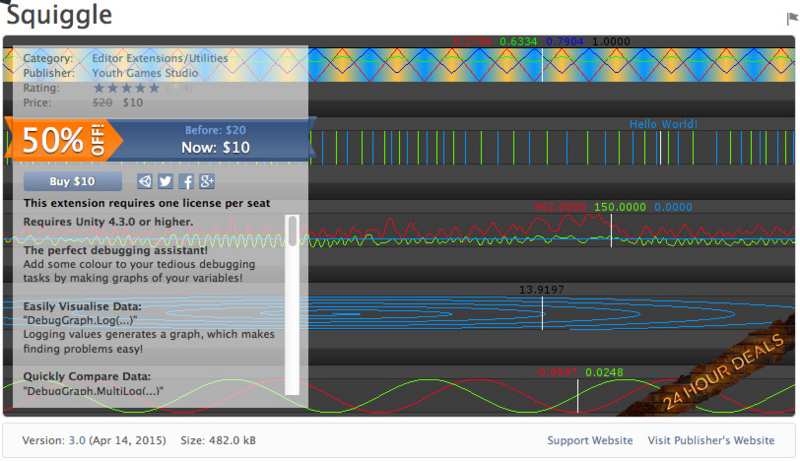
Task: Share on Twitter icon
Action: 165,181
